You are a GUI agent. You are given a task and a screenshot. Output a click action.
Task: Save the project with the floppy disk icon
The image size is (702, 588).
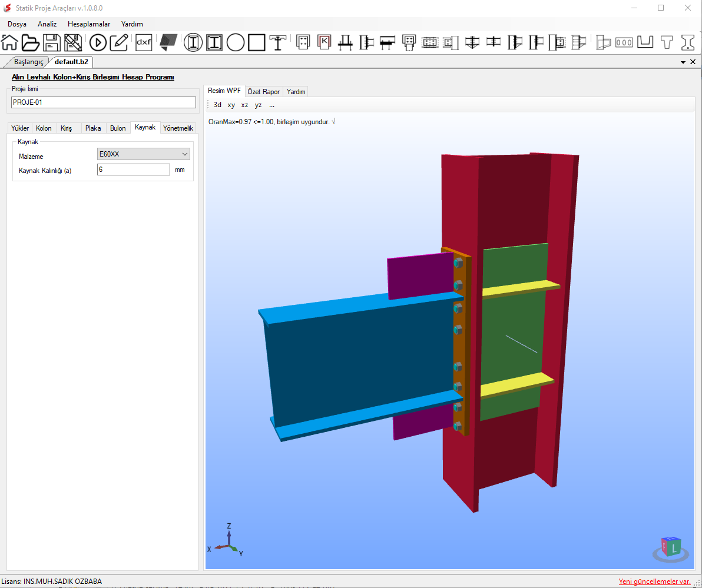click(x=51, y=42)
